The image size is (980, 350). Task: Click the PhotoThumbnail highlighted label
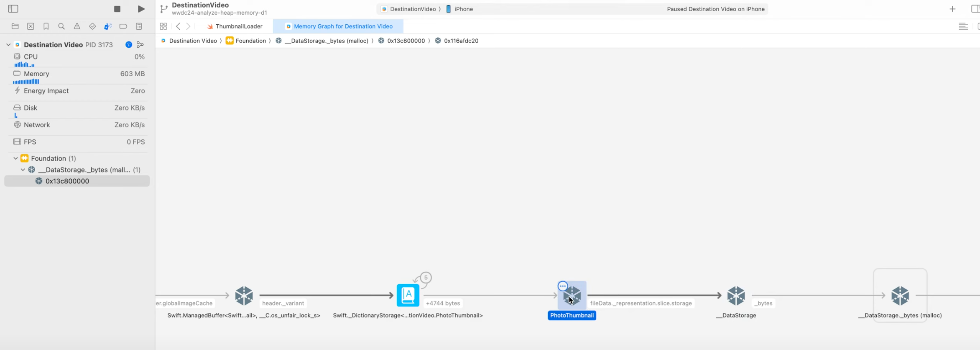coord(572,315)
